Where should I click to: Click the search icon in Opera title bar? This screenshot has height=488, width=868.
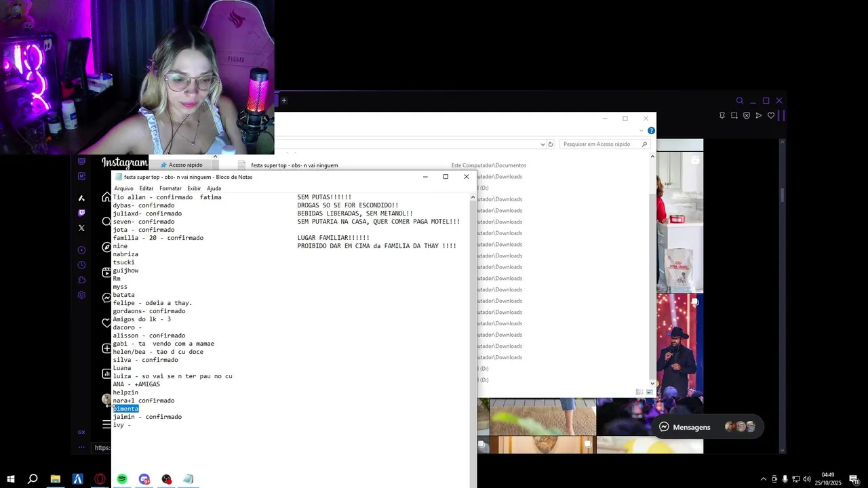[x=740, y=100]
